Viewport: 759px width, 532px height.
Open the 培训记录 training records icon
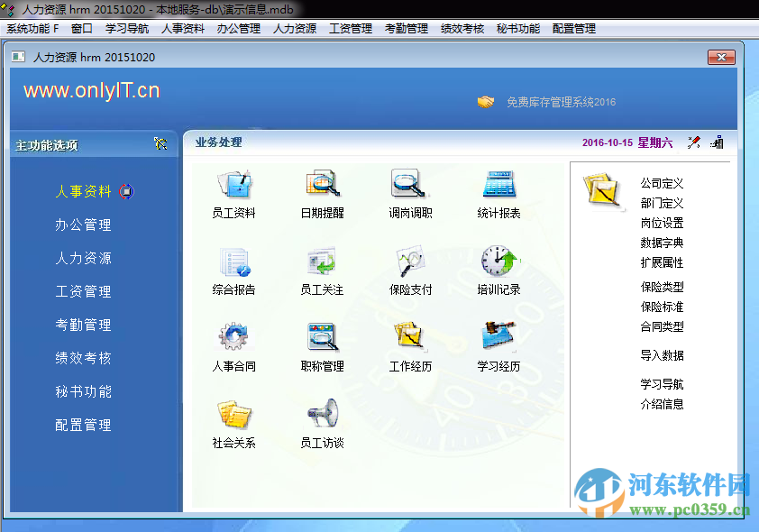coord(498,269)
